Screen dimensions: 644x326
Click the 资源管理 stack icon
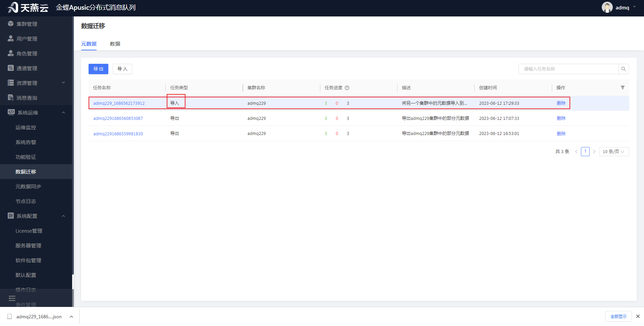(x=11, y=83)
